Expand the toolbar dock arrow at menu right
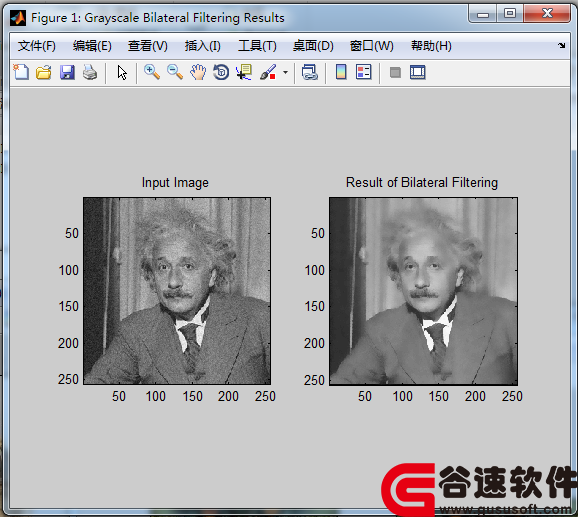The height and width of the screenshot is (517, 578). 561,46
